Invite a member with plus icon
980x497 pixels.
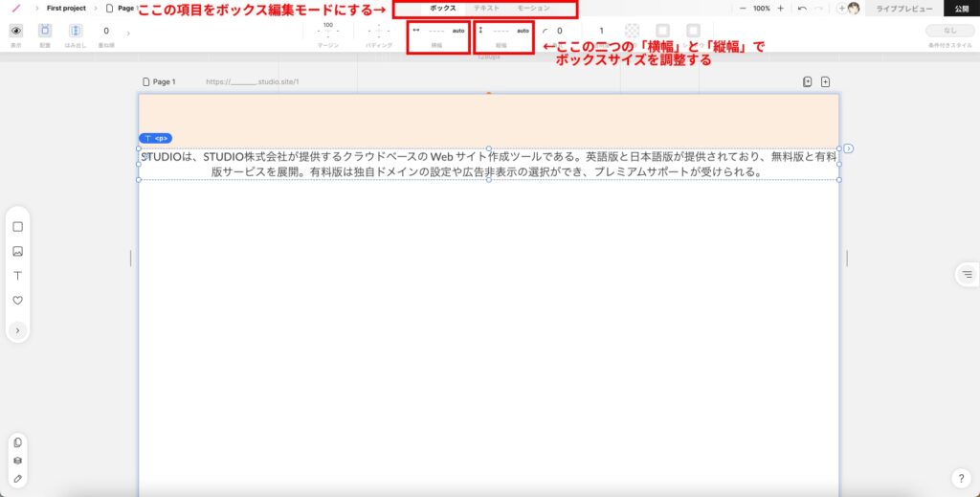click(841, 9)
